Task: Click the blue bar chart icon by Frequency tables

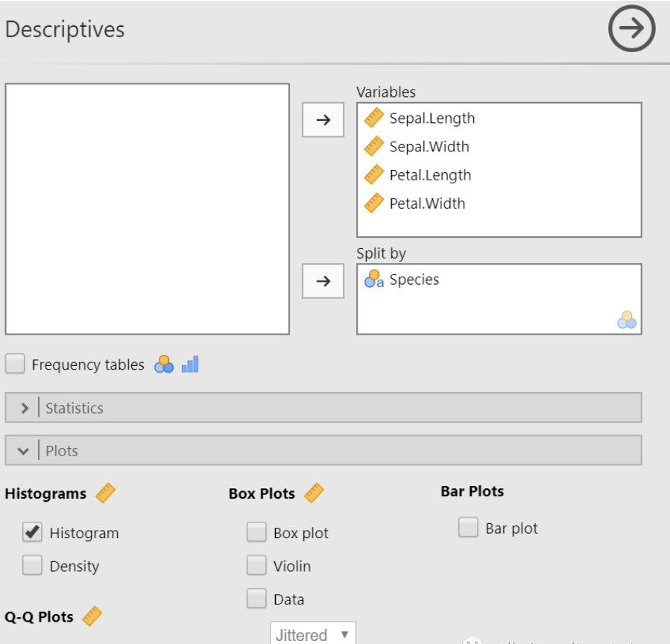Action: coord(190,364)
